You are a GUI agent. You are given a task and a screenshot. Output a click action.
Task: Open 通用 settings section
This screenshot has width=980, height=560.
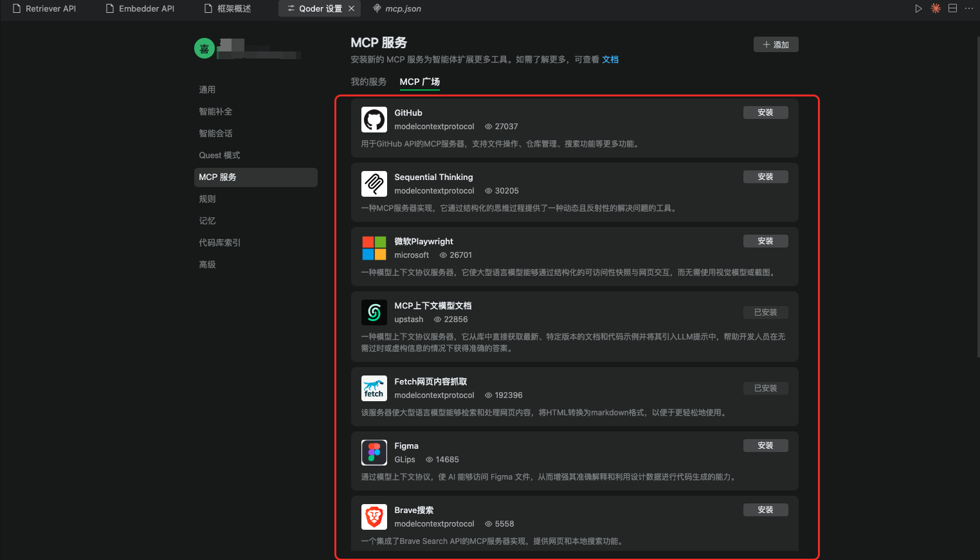256,89
